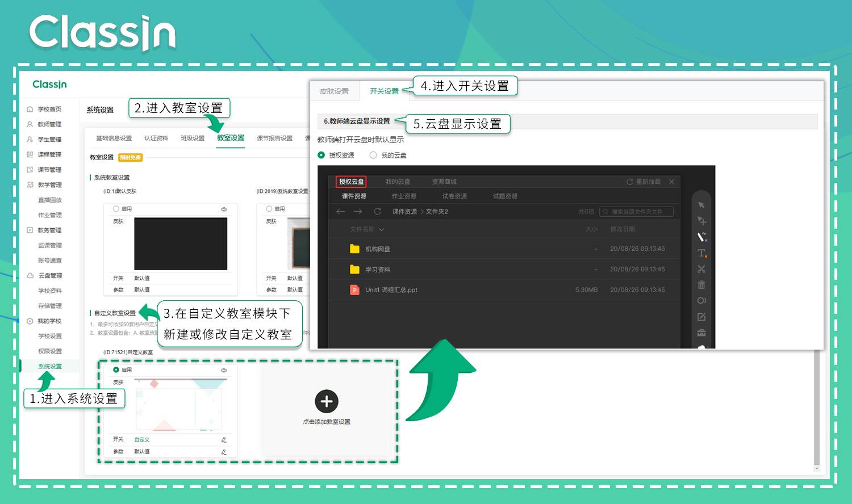Open 权限设置 in sidebar
This screenshot has width=852, height=504.
pyautogui.click(x=50, y=351)
